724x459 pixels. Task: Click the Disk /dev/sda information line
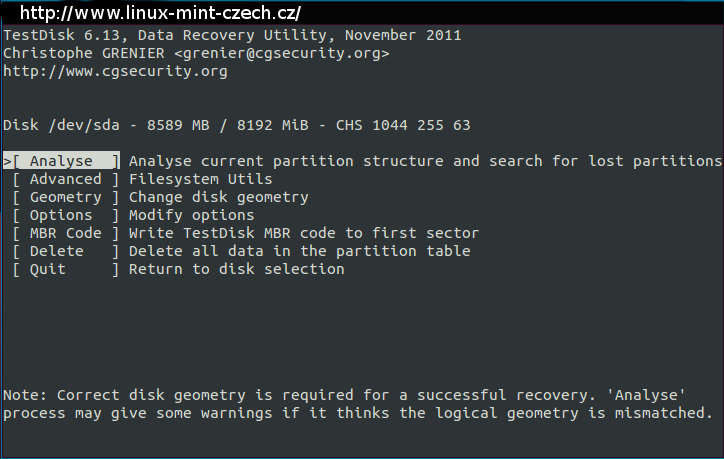(237, 125)
